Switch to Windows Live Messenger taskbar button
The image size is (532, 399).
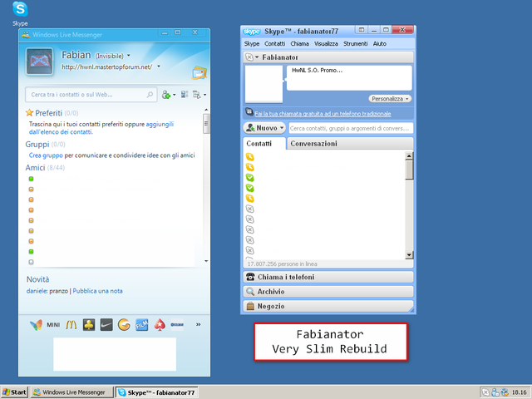tap(71, 392)
